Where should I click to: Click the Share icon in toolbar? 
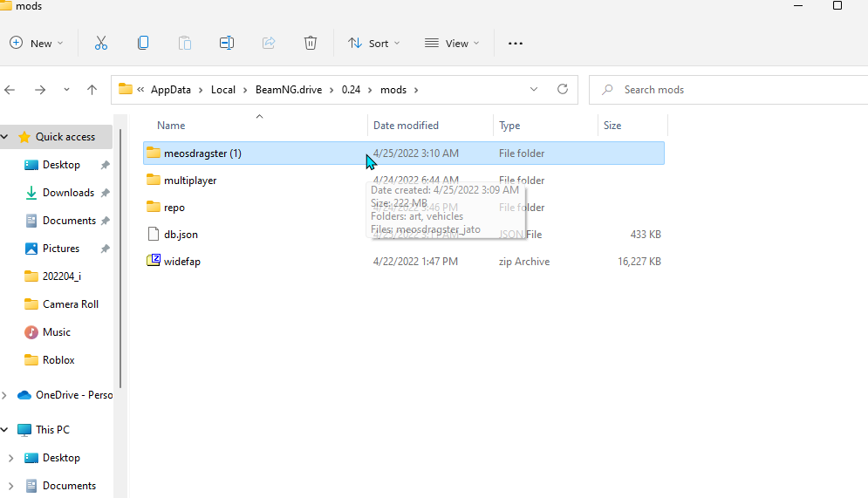269,43
